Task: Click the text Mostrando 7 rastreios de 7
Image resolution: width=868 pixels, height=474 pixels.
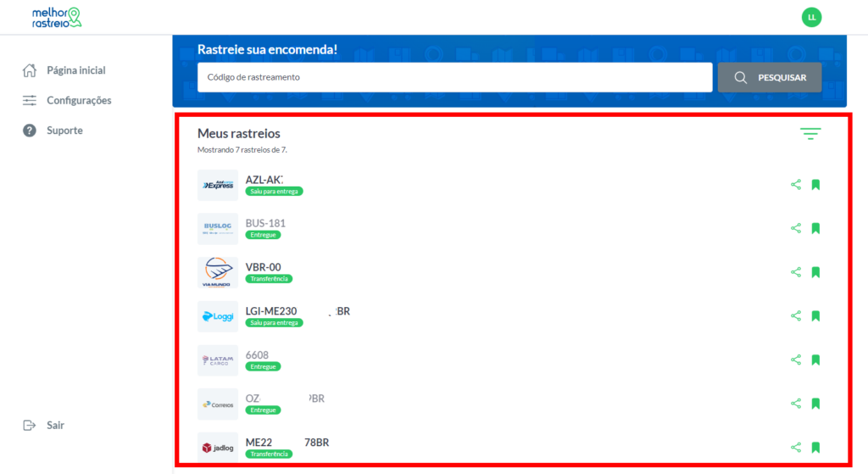Action: [x=242, y=149]
